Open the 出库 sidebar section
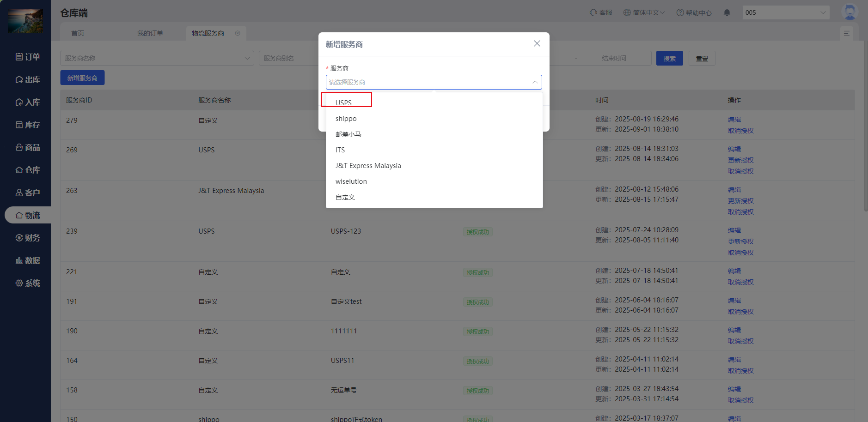868x422 pixels. 28,79
